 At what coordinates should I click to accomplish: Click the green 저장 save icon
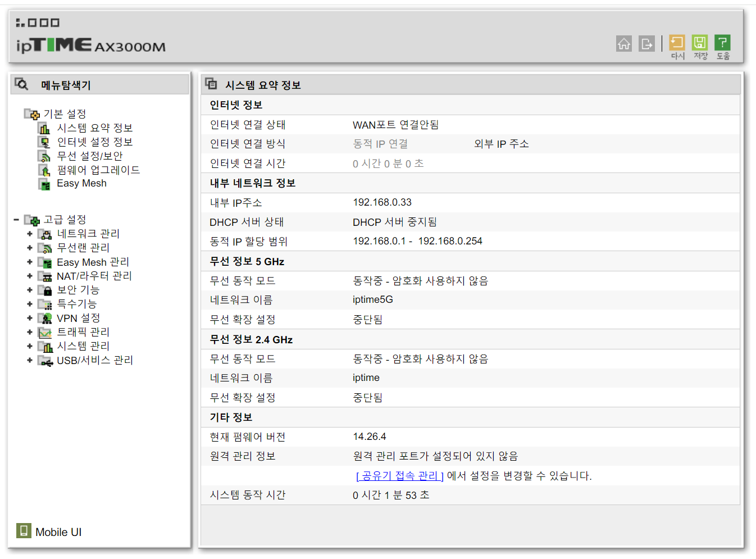tap(700, 43)
